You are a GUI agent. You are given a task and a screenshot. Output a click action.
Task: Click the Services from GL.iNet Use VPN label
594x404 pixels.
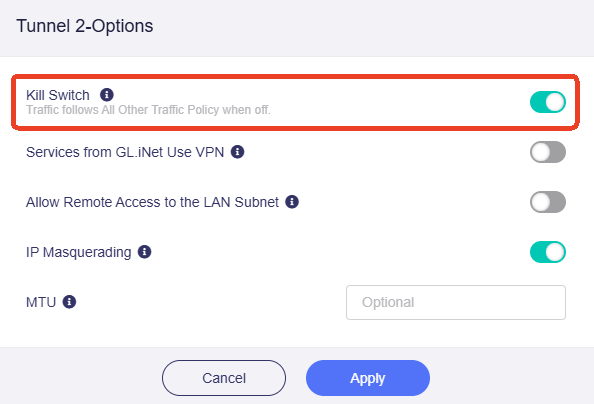point(125,152)
